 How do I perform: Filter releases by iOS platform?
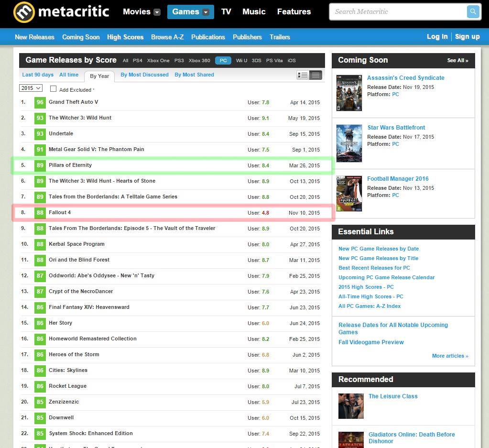point(292,61)
